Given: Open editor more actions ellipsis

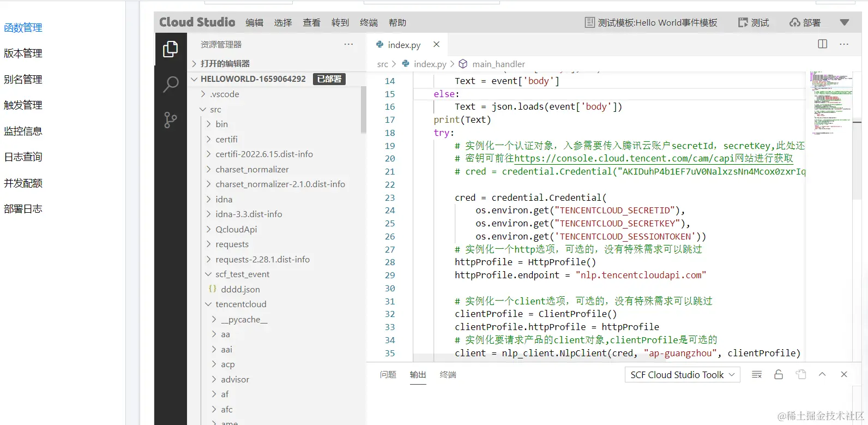Looking at the screenshot, I should 844,44.
